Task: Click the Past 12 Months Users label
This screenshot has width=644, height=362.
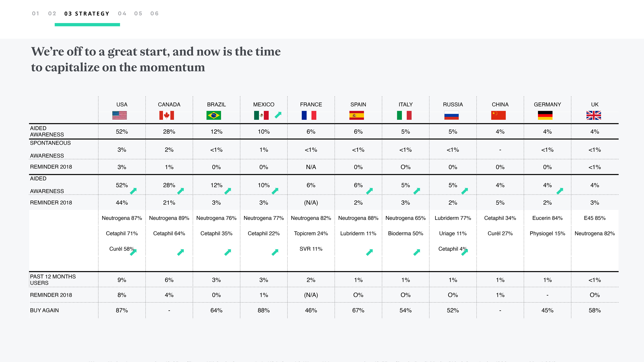Action: click(53, 280)
